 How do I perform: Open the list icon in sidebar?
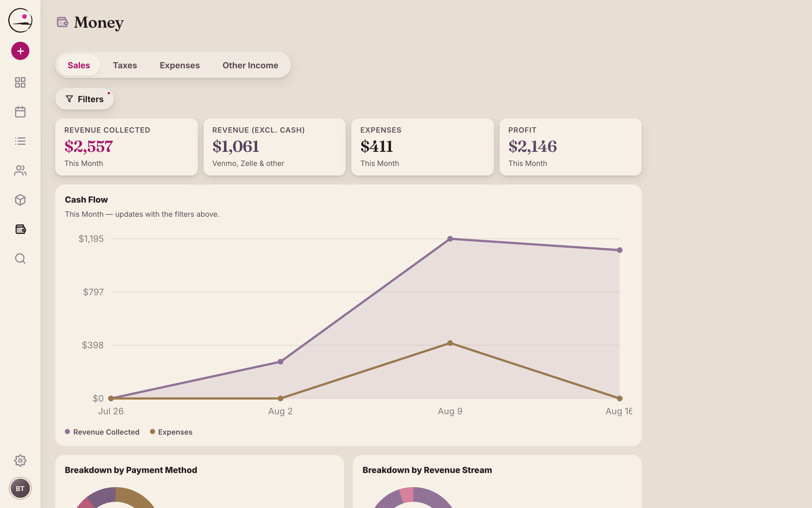coord(20,141)
